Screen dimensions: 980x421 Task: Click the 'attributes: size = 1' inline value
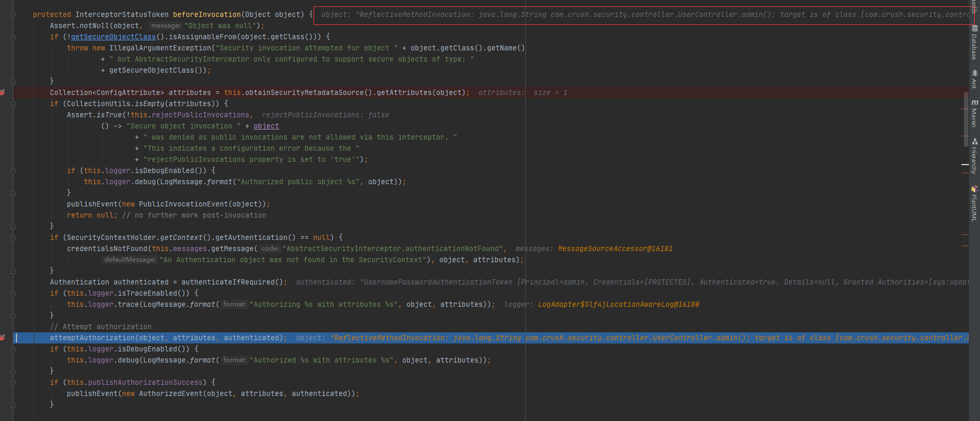pyautogui.click(x=523, y=92)
